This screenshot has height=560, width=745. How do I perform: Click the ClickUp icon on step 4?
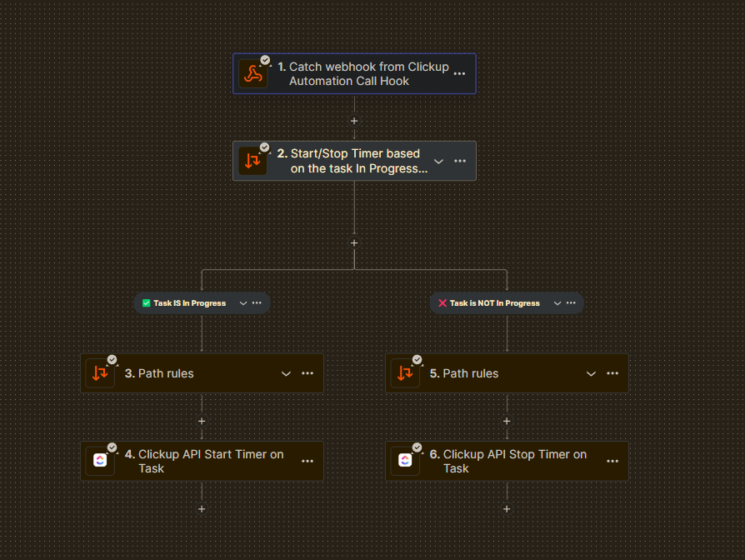100,461
